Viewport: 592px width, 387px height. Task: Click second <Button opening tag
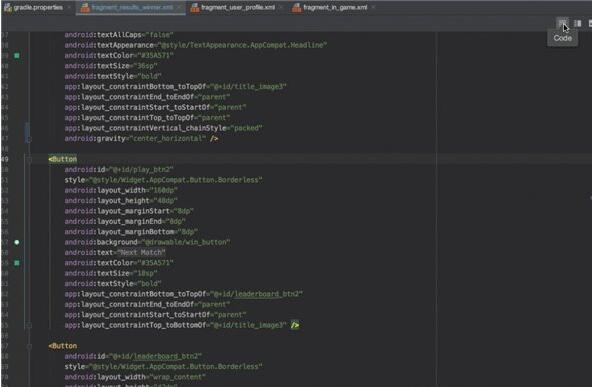[x=63, y=346]
